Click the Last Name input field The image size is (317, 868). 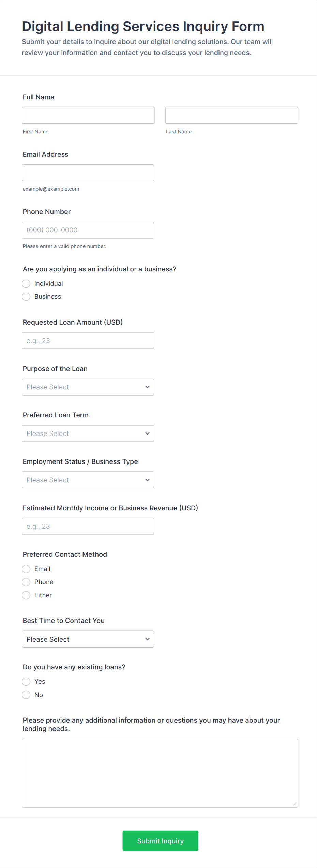click(231, 115)
